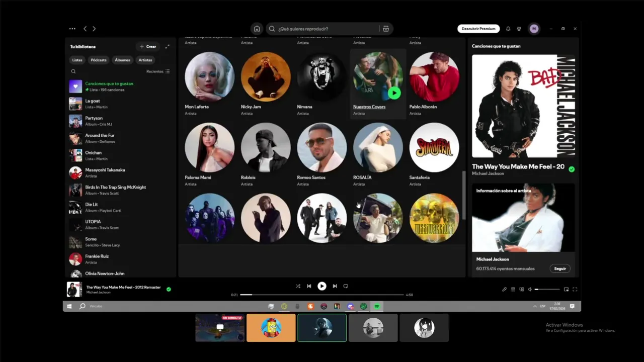
Task: Open ROSALÍA artist card
Action: click(x=378, y=155)
